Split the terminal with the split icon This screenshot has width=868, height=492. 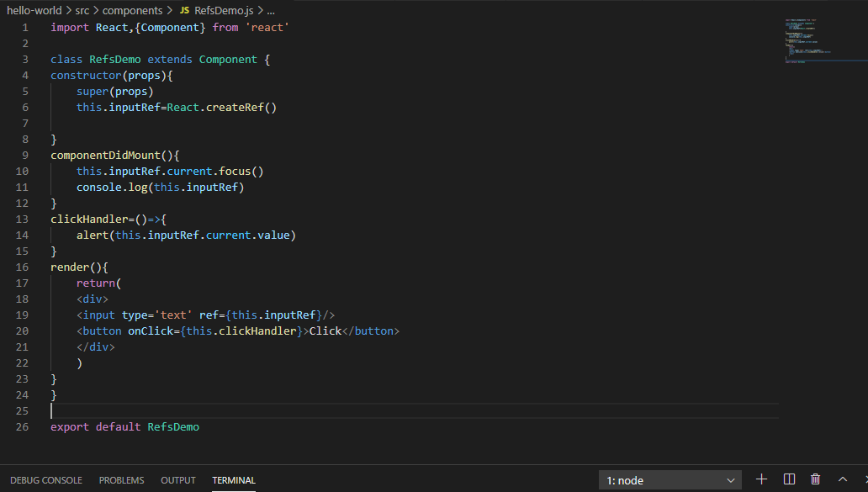[x=789, y=480]
